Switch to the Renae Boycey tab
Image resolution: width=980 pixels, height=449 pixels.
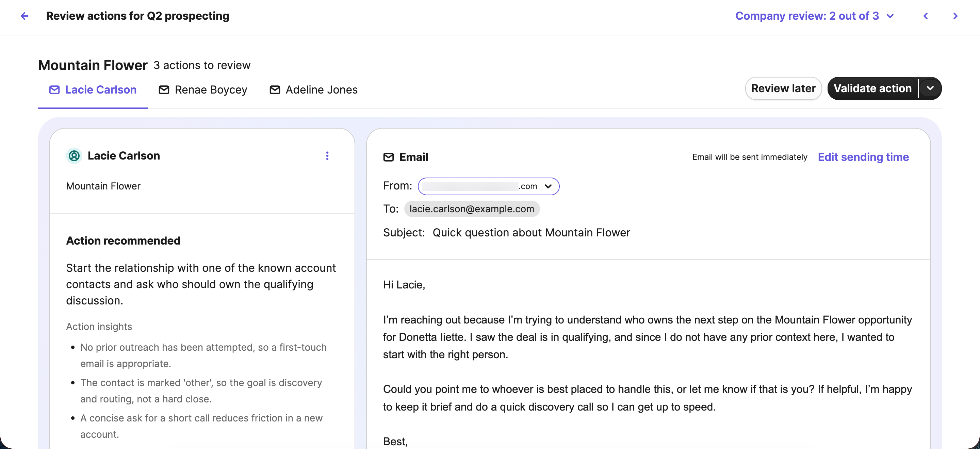[x=203, y=90]
